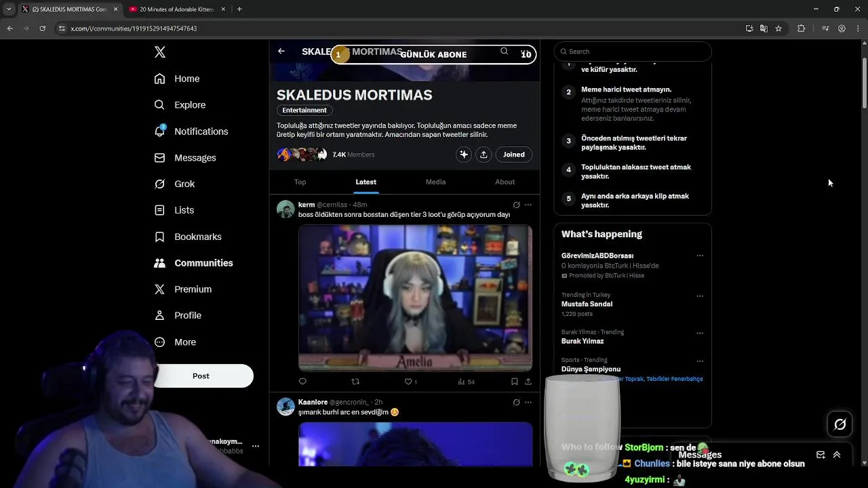Expand the More menu in sidebar
Image resolution: width=868 pixels, height=488 pixels.
175,342
